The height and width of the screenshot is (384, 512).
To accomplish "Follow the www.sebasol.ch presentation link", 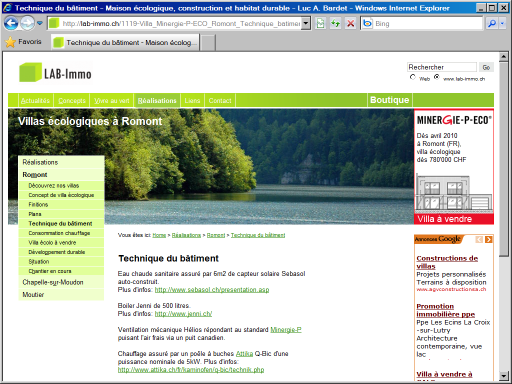I will (212, 290).
